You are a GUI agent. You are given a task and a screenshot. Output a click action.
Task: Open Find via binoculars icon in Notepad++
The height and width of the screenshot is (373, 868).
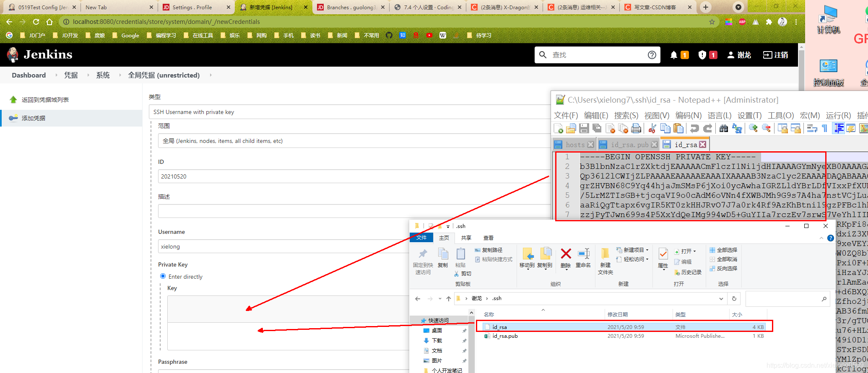pyautogui.click(x=724, y=128)
